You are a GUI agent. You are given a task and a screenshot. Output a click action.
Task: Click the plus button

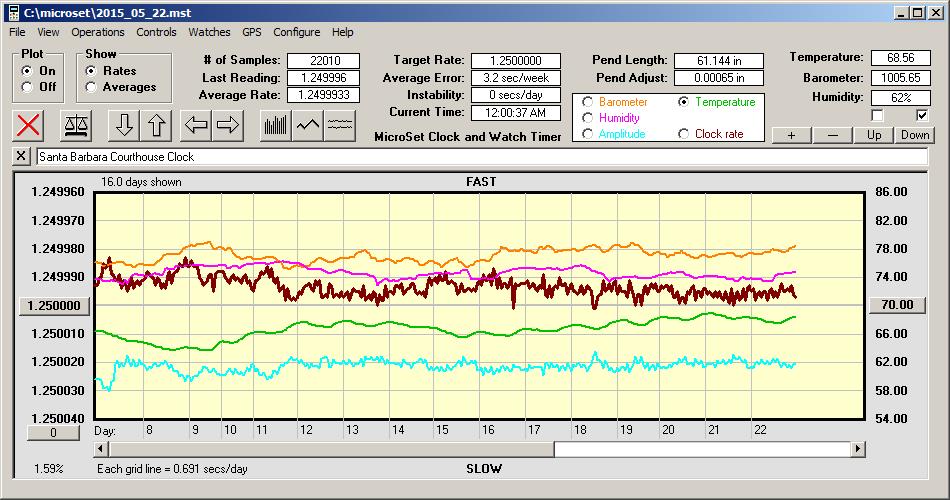[791, 135]
